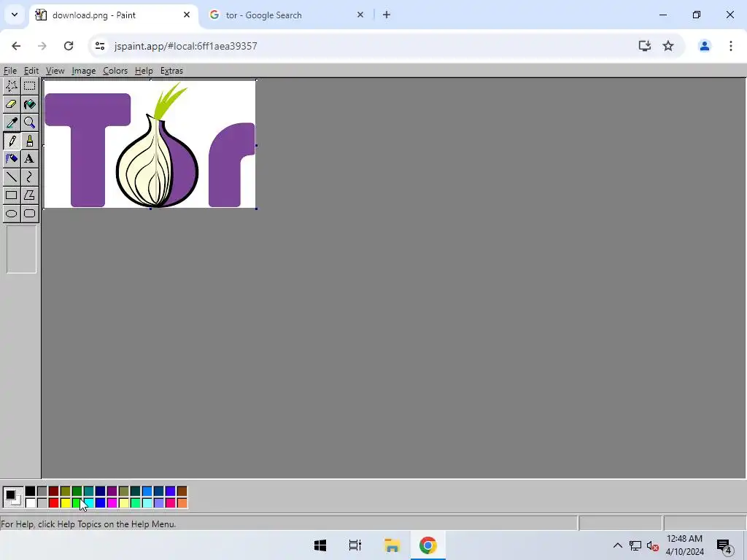Screen dimensions: 747x560
Task: View site information icon beside URL
Action: [99, 46]
